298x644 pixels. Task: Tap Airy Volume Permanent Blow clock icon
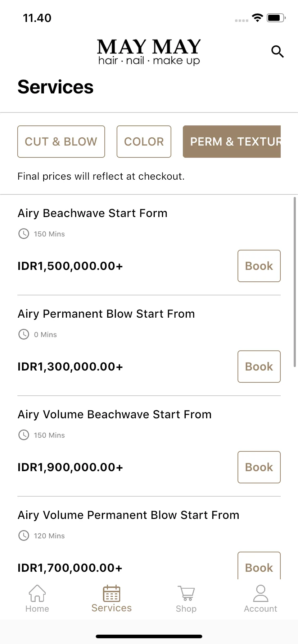pos(24,536)
